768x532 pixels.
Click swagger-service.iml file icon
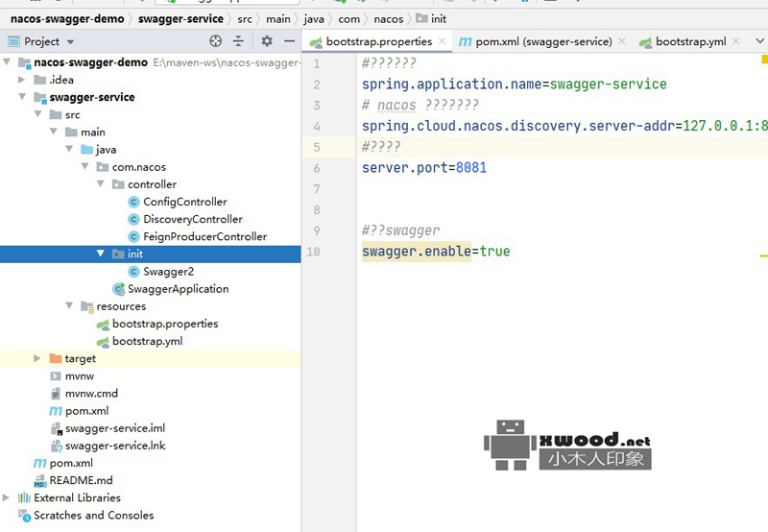tap(57, 428)
